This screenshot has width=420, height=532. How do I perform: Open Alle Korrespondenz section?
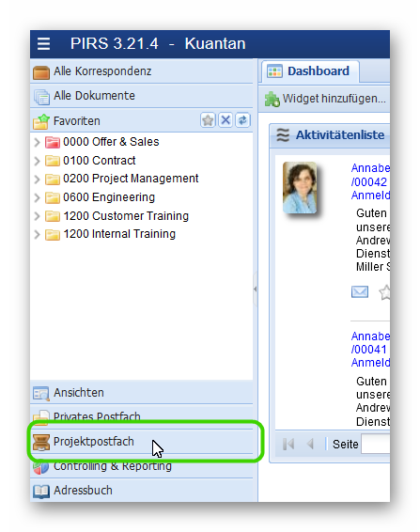(x=142, y=71)
